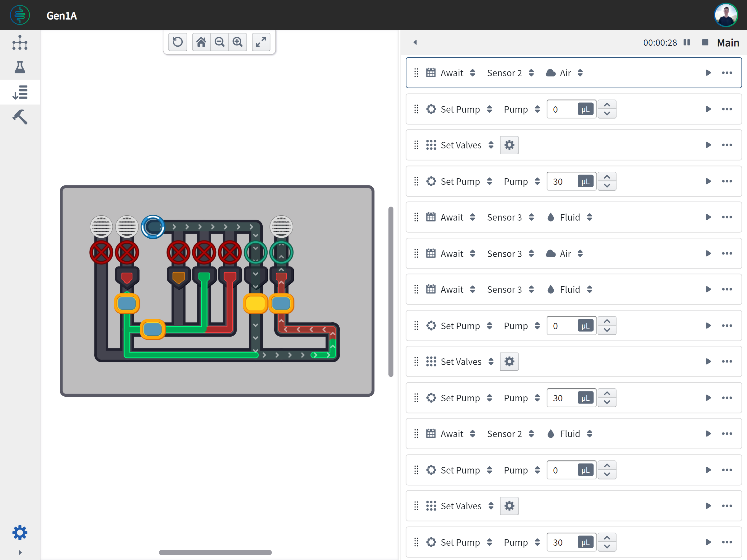747x560 pixels.
Task: Toggle the teal open valve with down chevron
Action: 256,252
